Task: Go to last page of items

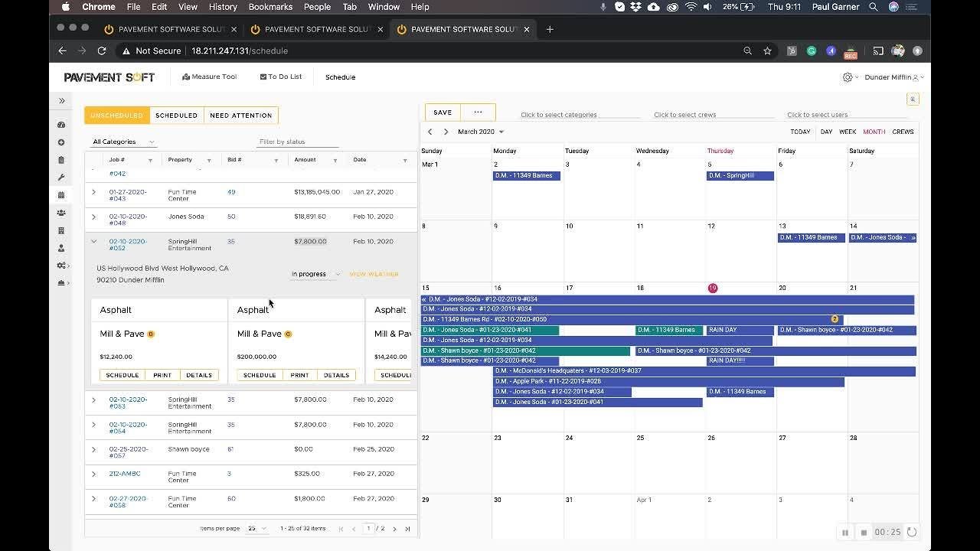Action: tap(407, 529)
